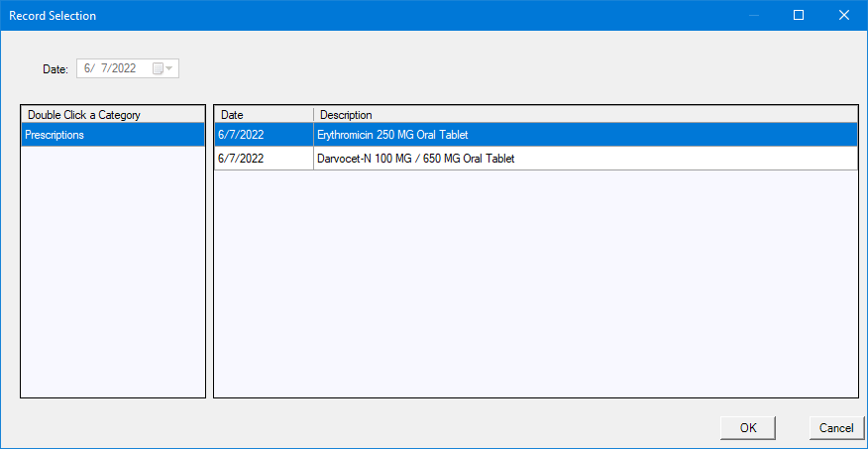Image resolution: width=868 pixels, height=449 pixels.
Task: Maximize the Record Selection window
Action: (x=799, y=16)
